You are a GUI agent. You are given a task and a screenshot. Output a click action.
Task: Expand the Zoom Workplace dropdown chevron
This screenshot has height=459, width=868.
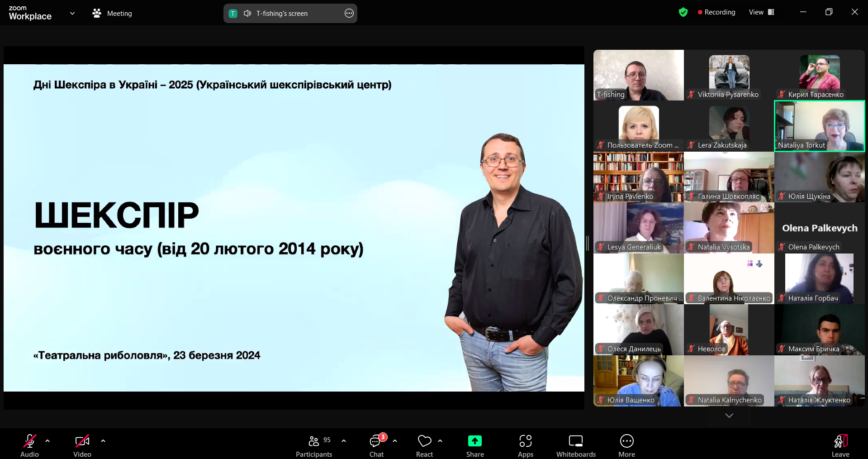tap(72, 14)
